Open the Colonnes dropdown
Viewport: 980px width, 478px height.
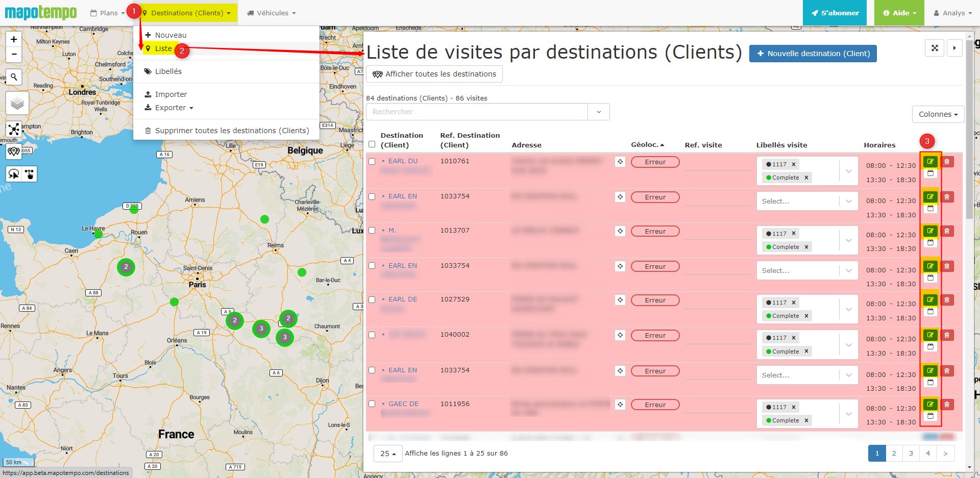(938, 114)
